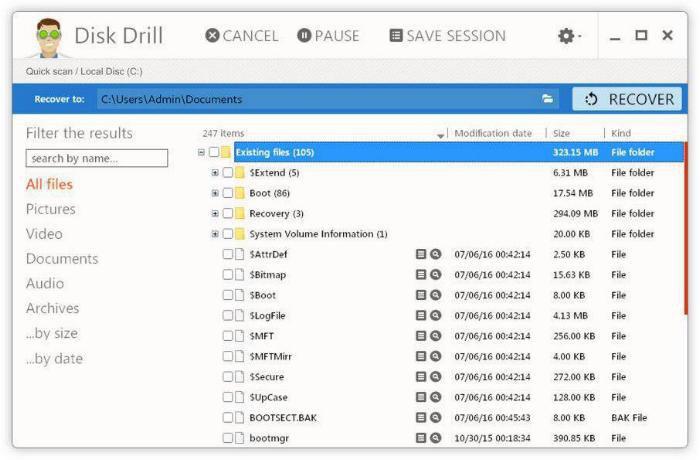Check the Recovery folder checkbox
This screenshot has height=460, width=700.
tap(228, 213)
